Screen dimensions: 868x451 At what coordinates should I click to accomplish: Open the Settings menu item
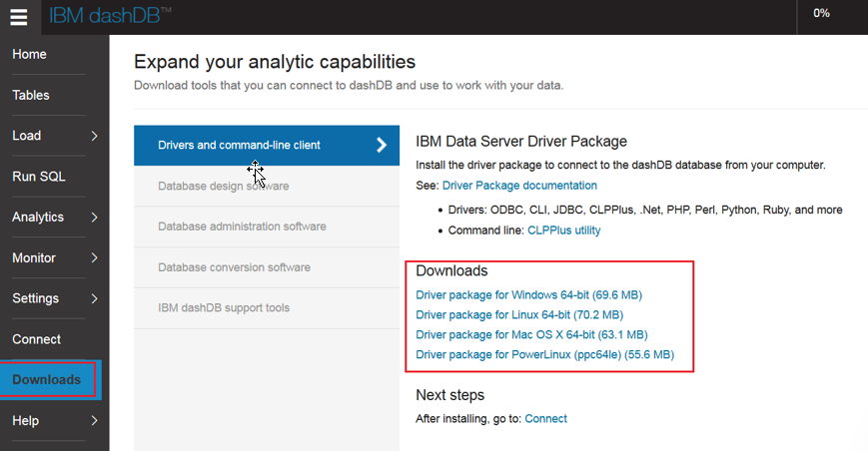pyautogui.click(x=35, y=298)
